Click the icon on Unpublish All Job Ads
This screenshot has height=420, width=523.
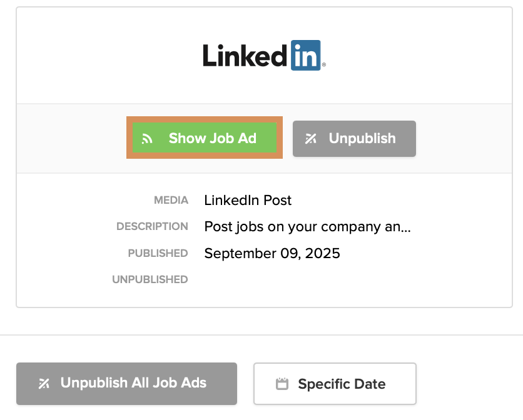[44, 383]
